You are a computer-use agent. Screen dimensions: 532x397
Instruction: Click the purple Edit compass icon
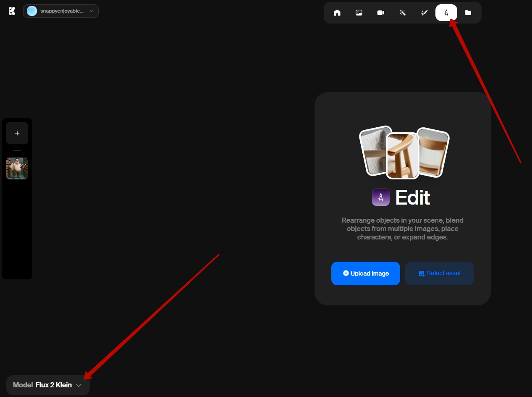click(x=380, y=197)
